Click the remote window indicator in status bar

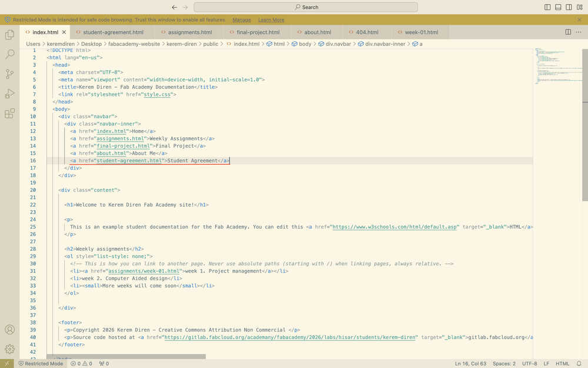[7, 363]
